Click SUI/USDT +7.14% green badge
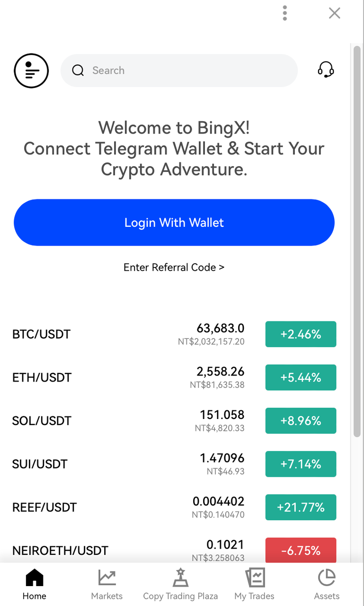This screenshot has height=606, width=364. (301, 464)
